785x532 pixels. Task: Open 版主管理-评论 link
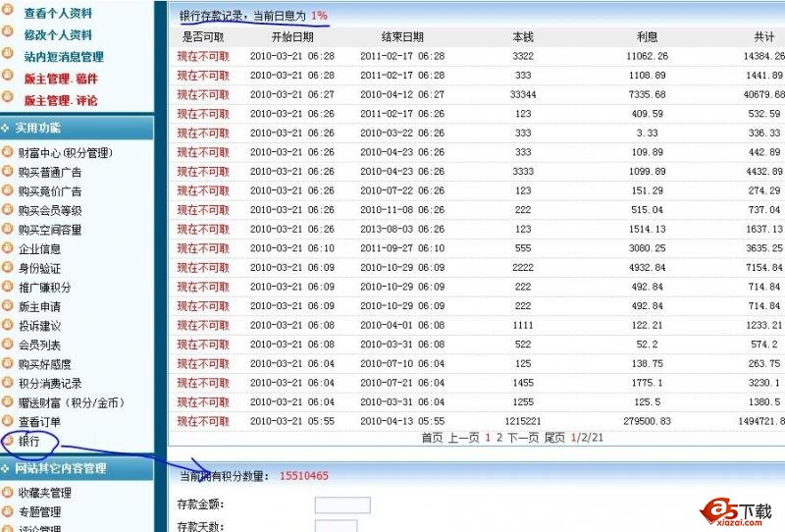pos(61,101)
